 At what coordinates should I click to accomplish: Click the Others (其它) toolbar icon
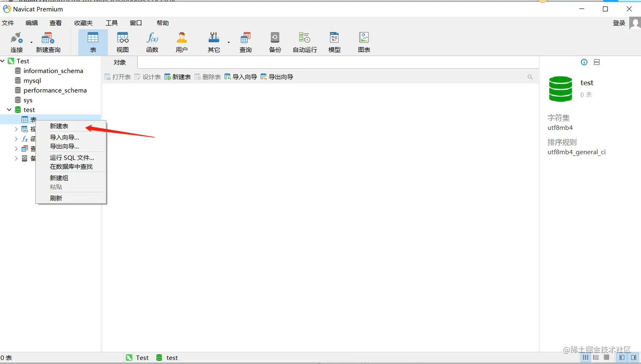(x=214, y=42)
